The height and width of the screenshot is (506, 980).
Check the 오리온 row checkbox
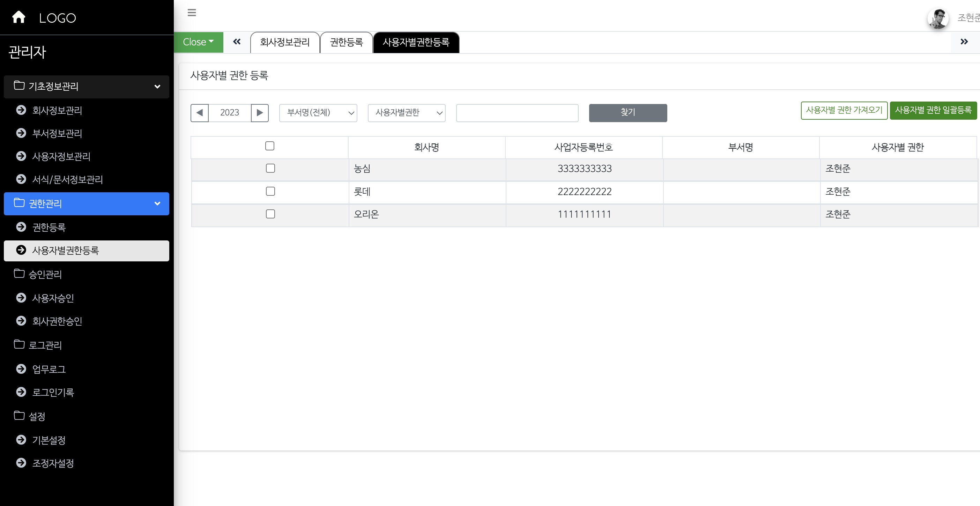(270, 214)
